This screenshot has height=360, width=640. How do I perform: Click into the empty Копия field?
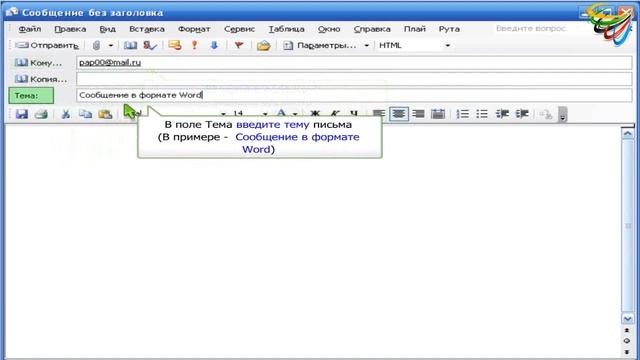coord(354,79)
